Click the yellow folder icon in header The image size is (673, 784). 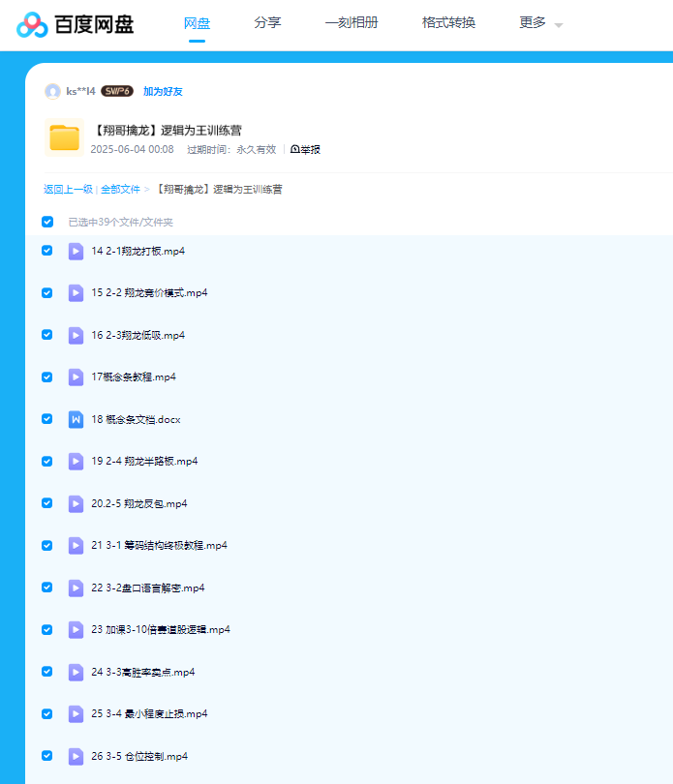pos(64,138)
